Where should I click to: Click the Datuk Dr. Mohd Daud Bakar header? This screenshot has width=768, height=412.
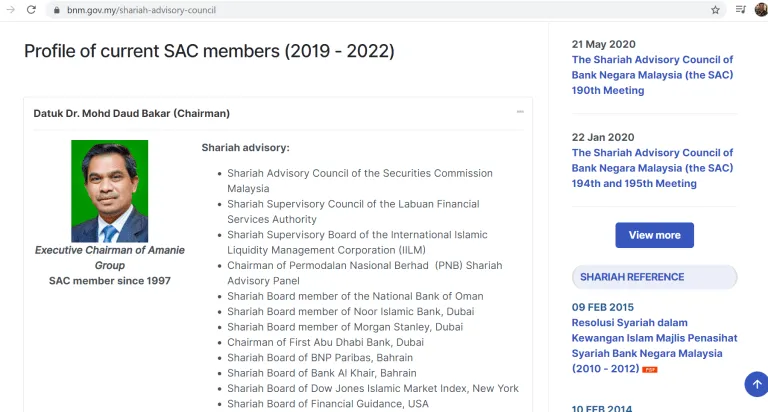point(132,113)
